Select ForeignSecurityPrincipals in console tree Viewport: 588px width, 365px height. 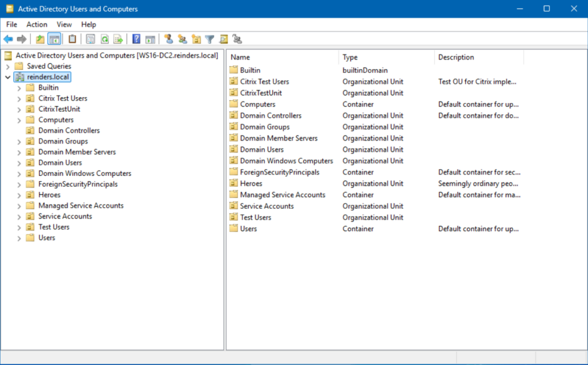78,184
